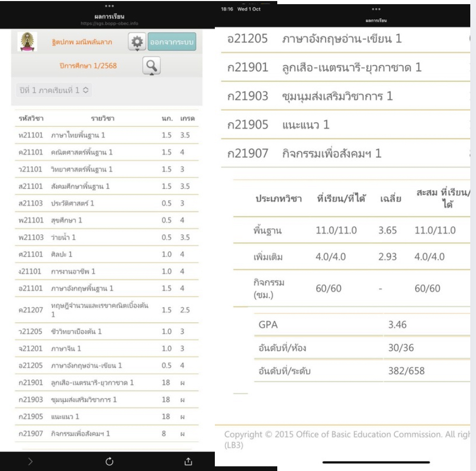The image size is (476, 471).
Task: Select the ปีการศึกษา 1/2568 label
Action: [84, 66]
